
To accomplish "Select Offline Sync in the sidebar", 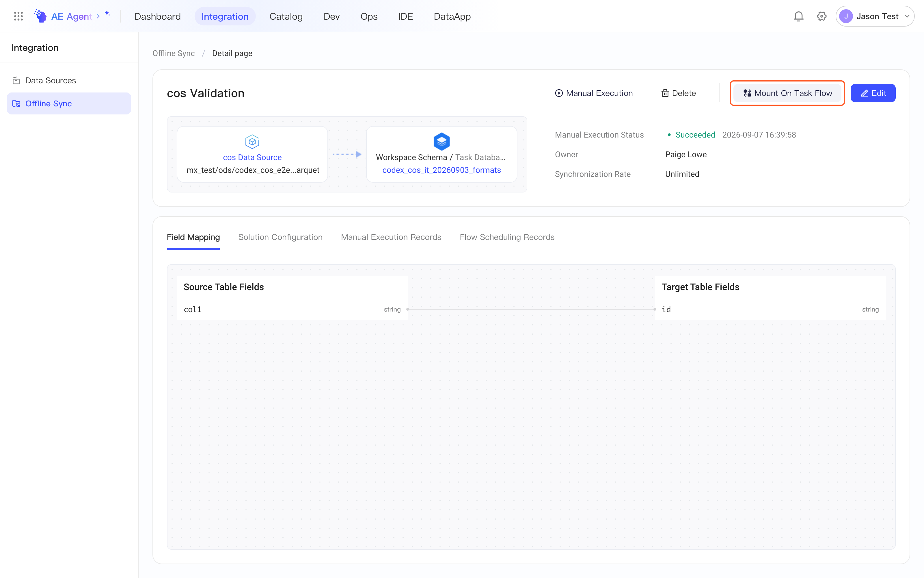I will 69,103.
